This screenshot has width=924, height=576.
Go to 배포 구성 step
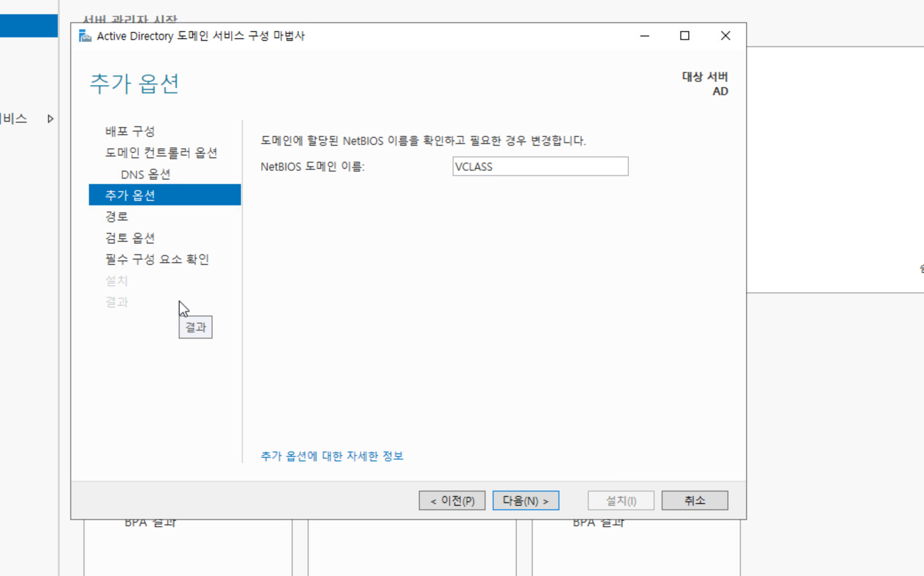click(x=130, y=131)
